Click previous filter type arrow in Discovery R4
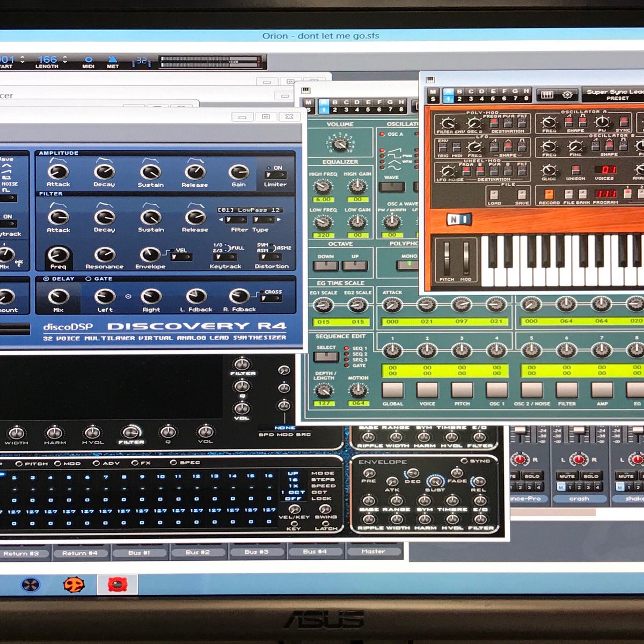Image resolution: width=644 pixels, height=644 pixels. [x=221, y=219]
